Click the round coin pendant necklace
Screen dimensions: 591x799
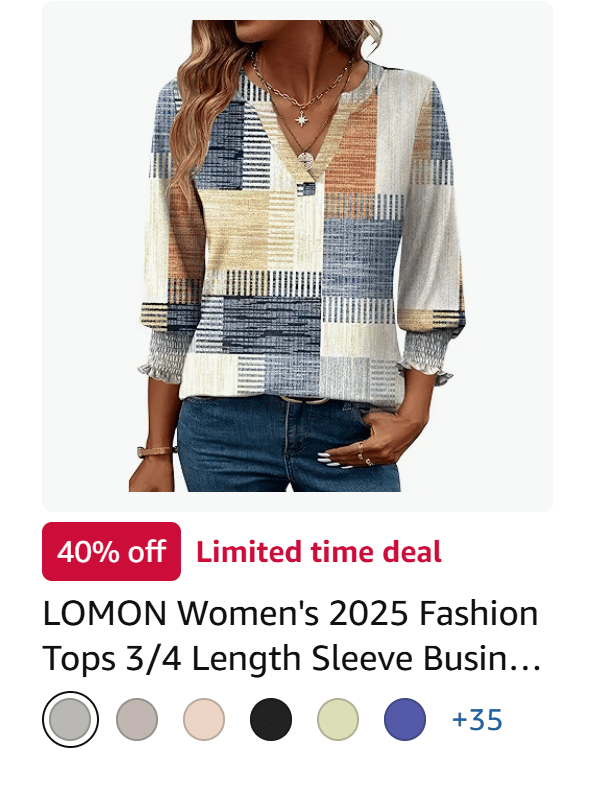[x=306, y=159]
